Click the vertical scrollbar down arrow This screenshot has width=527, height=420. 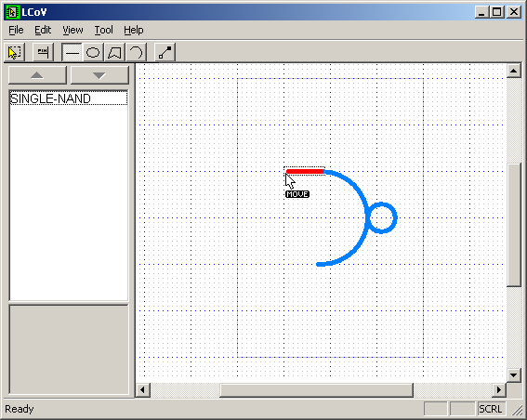(514, 375)
